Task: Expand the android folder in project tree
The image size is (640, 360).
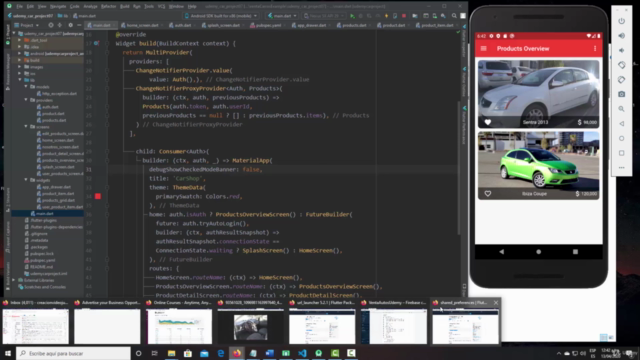Action: (20, 53)
